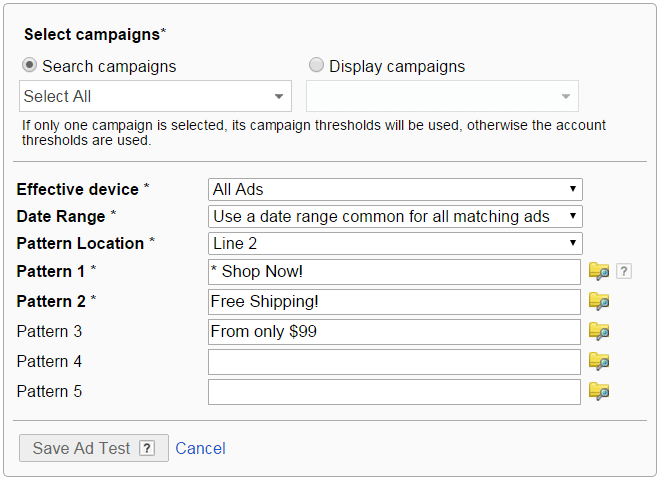The image size is (665, 482).
Task: Click into the empty Pattern 4 field
Action: [x=394, y=362]
